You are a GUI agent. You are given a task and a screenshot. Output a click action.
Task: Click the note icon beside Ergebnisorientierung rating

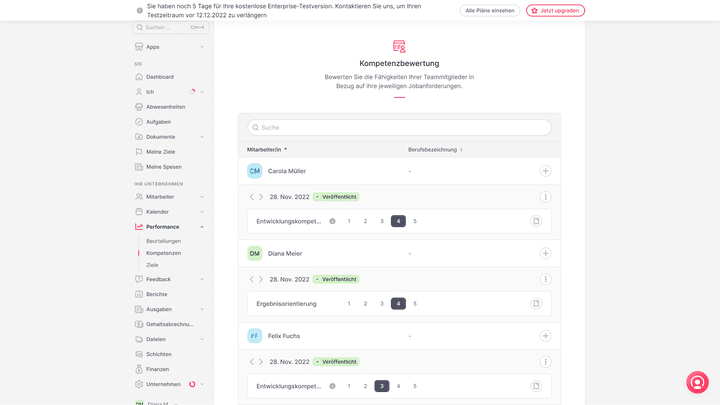coord(536,303)
